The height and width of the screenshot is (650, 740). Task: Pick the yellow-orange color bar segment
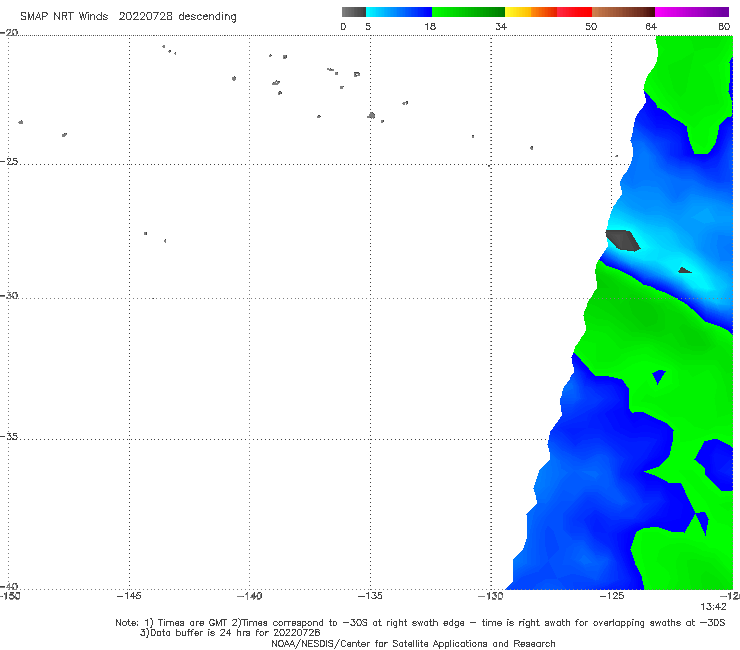pos(531,12)
